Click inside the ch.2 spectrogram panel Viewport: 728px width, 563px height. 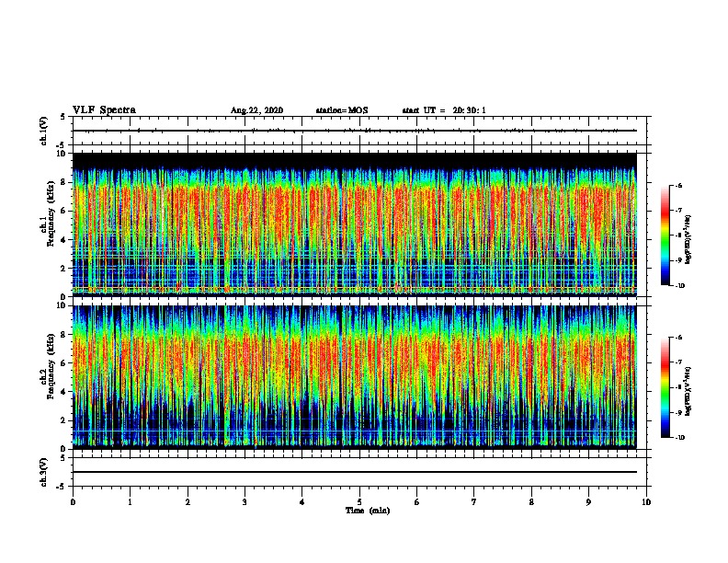point(354,377)
